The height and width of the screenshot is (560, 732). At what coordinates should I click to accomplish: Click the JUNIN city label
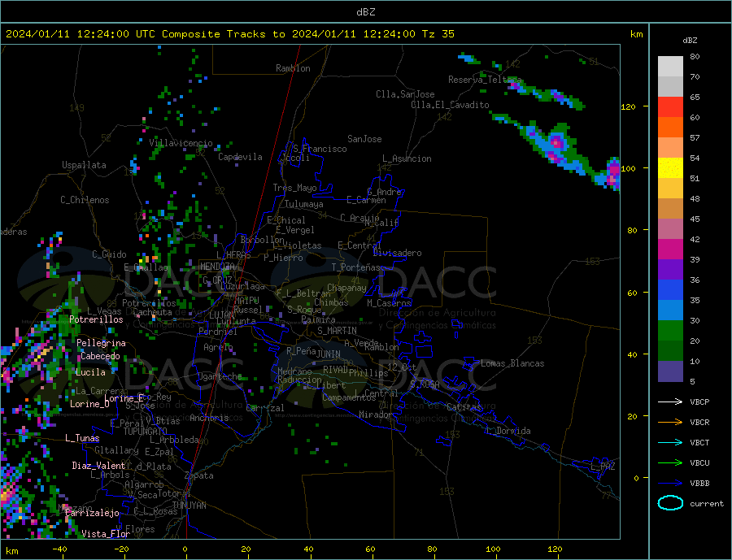pos(329,354)
